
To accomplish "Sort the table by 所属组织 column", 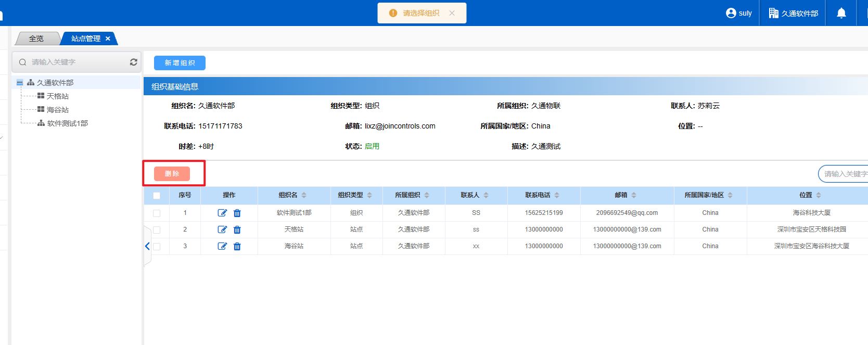I will pos(427,195).
